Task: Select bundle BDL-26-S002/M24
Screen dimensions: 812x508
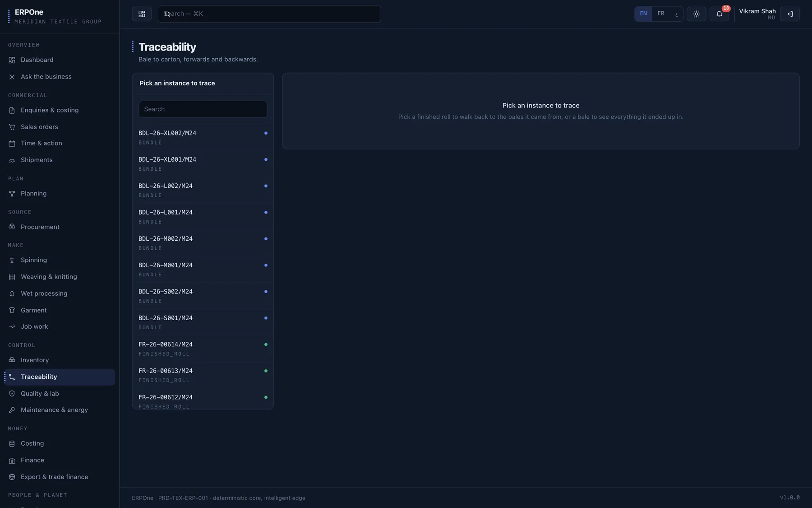Action: [x=203, y=296]
